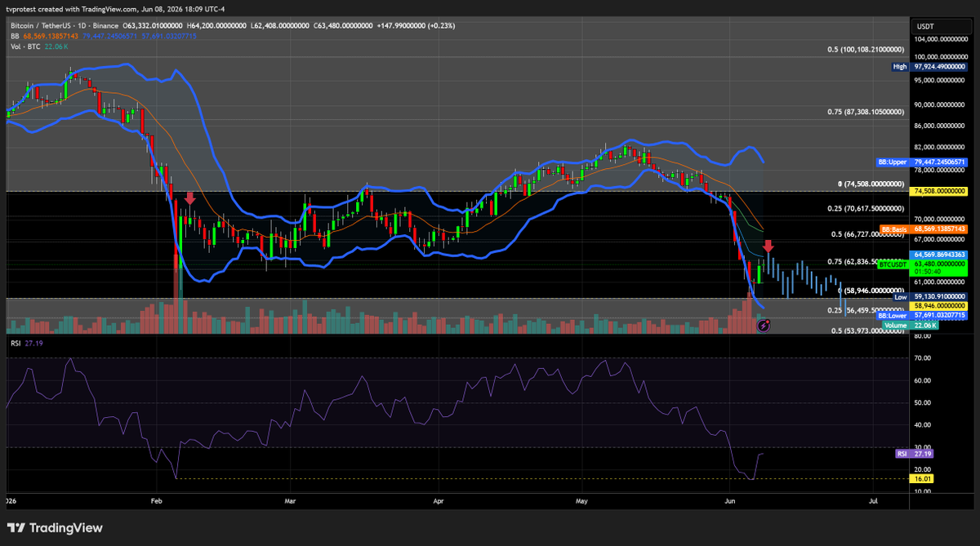Click the blue 64,569.86943363 price label

(x=939, y=255)
